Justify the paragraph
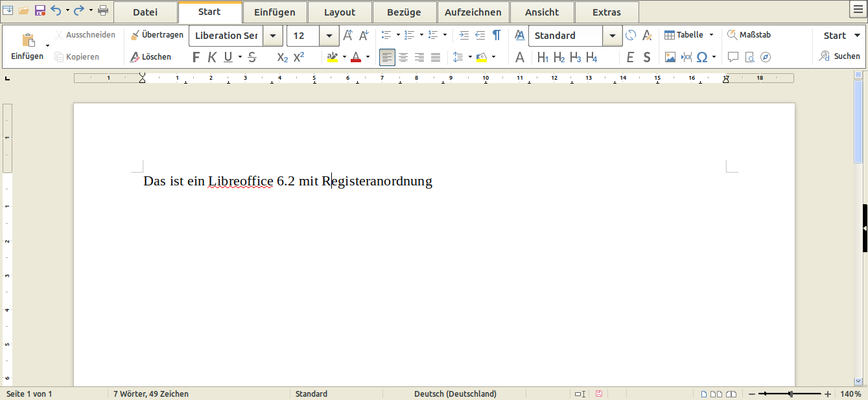This screenshot has height=400, width=868. (x=436, y=57)
